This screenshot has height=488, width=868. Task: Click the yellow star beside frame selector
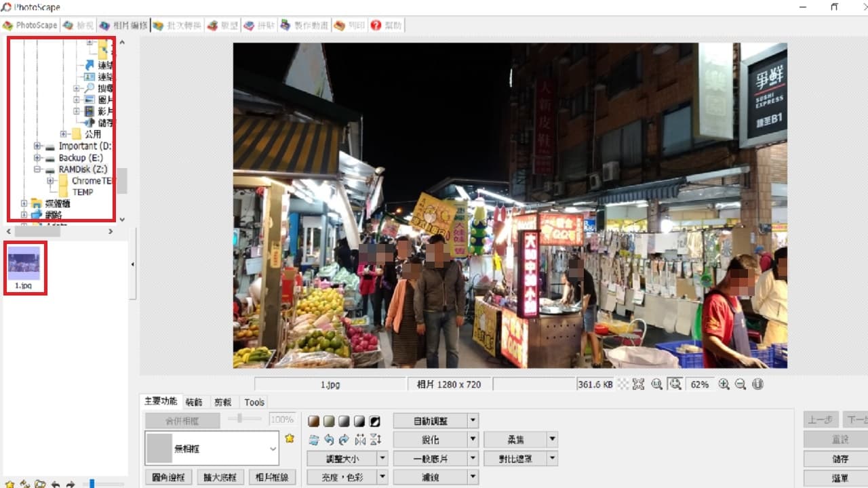pos(290,439)
